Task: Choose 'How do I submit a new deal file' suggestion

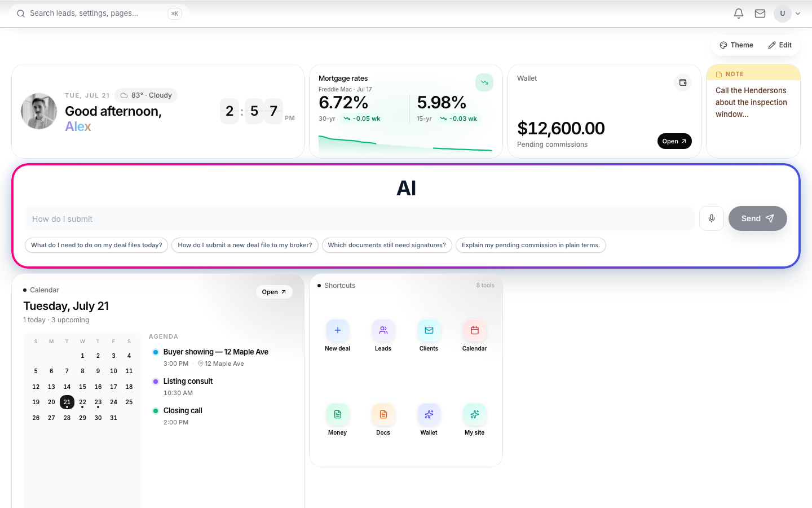Action: (x=245, y=246)
